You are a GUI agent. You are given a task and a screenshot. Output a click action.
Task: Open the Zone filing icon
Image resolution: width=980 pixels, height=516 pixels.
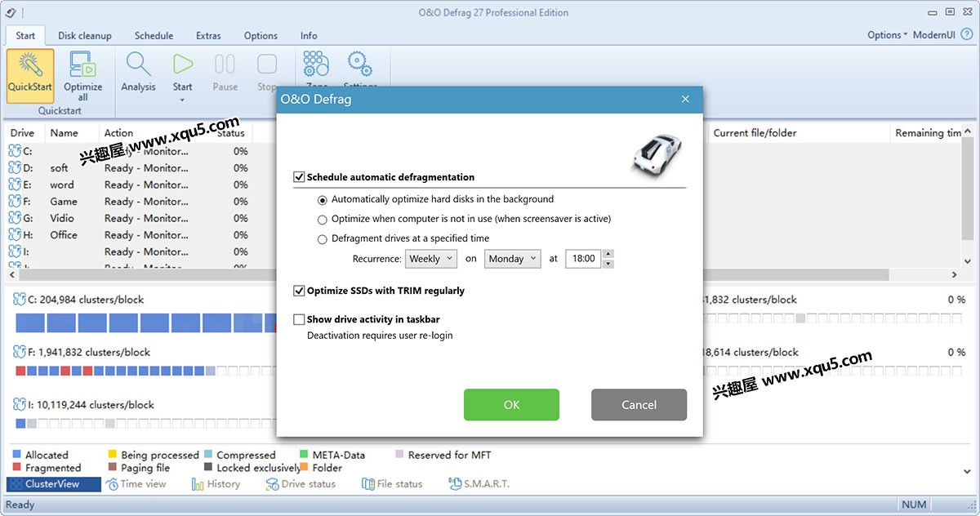pos(316,64)
